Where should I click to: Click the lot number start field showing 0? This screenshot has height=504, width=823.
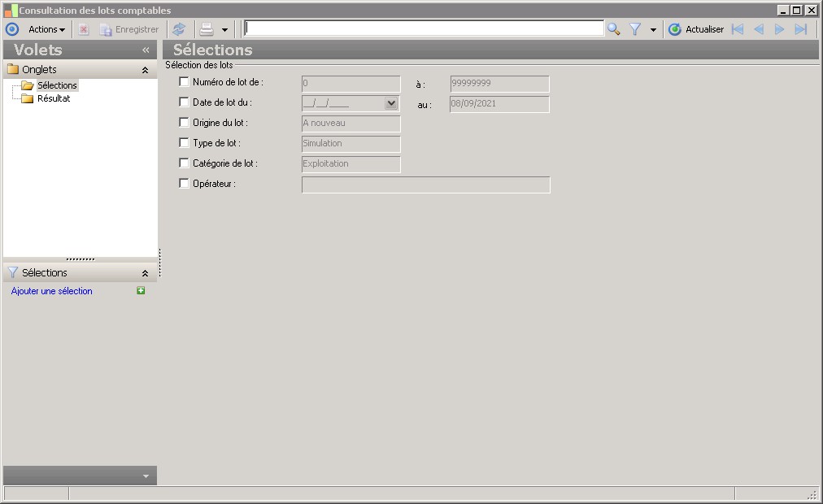click(x=351, y=84)
